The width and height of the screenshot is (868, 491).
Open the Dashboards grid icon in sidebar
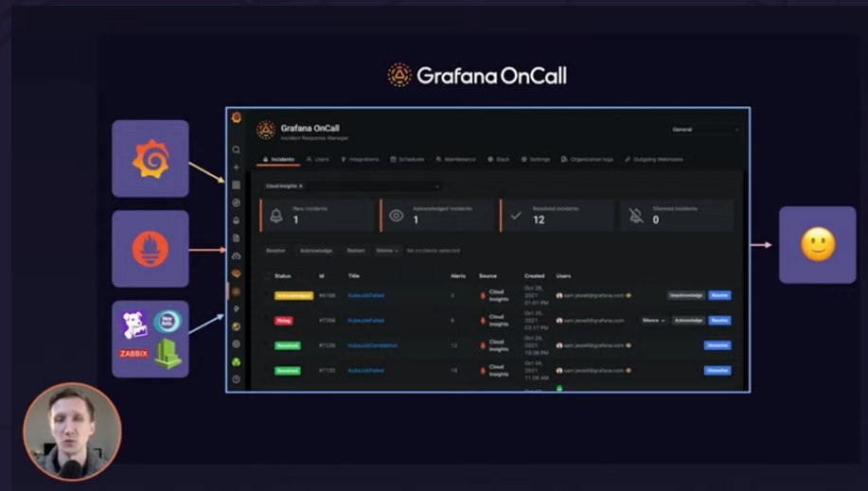point(237,184)
